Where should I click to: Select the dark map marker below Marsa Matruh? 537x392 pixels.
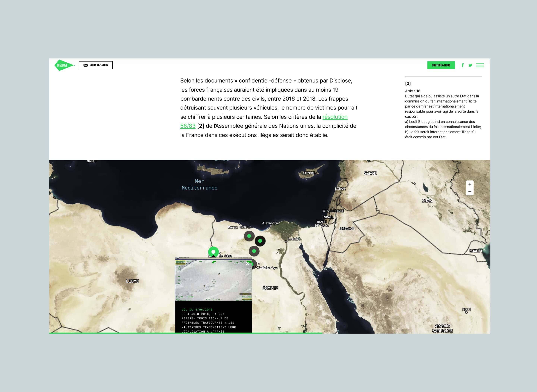pyautogui.click(x=249, y=236)
